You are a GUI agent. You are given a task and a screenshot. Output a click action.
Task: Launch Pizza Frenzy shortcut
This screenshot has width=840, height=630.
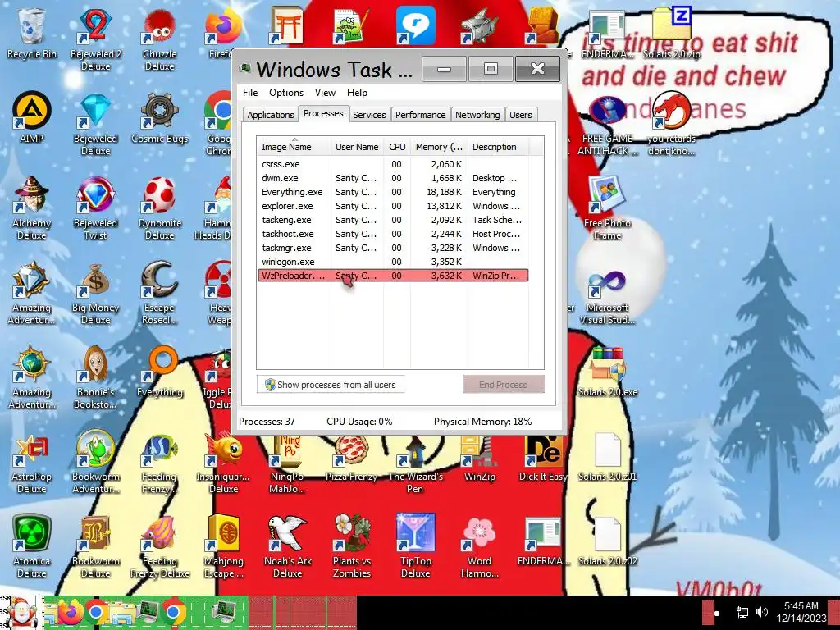[x=351, y=459]
